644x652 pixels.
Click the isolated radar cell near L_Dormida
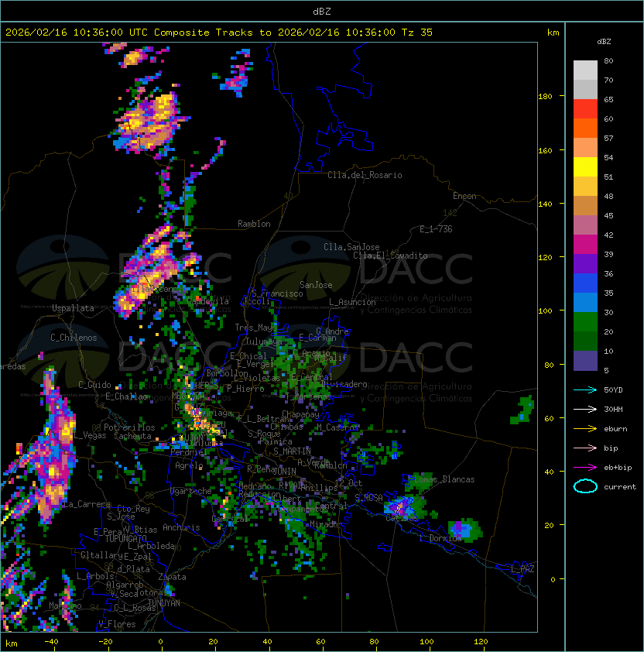(x=465, y=530)
